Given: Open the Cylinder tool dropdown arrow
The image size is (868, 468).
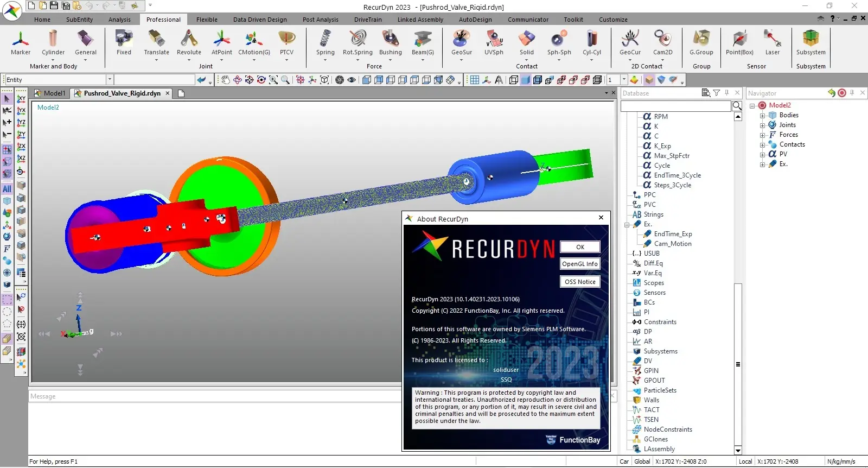Looking at the screenshot, I should 53,60.
